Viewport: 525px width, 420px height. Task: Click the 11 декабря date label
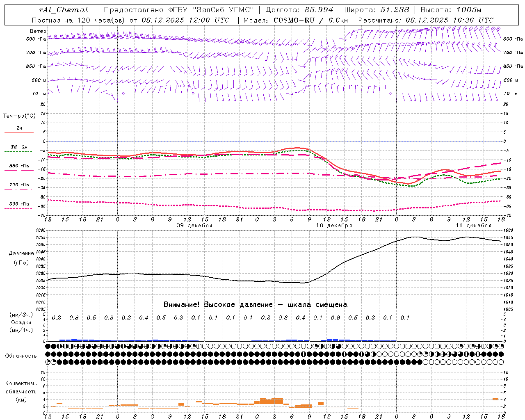click(x=473, y=226)
